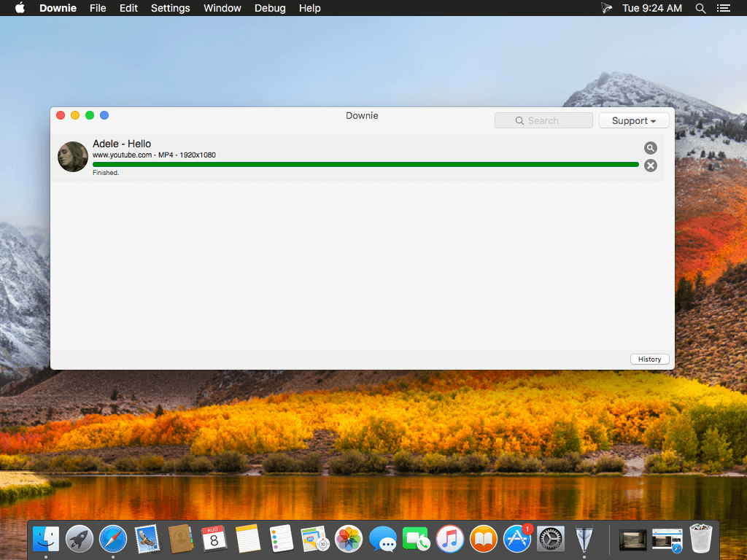Open Maps from the Dock

pyautogui.click(x=315, y=539)
